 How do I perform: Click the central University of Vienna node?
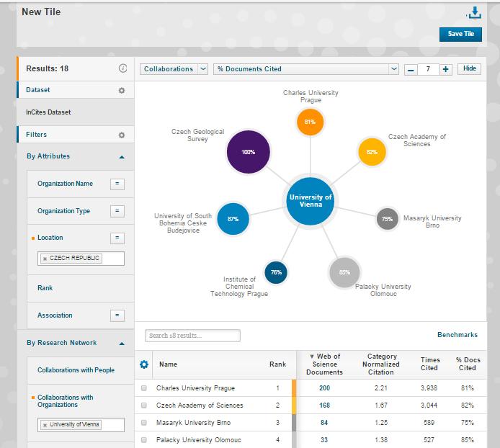coord(311,201)
